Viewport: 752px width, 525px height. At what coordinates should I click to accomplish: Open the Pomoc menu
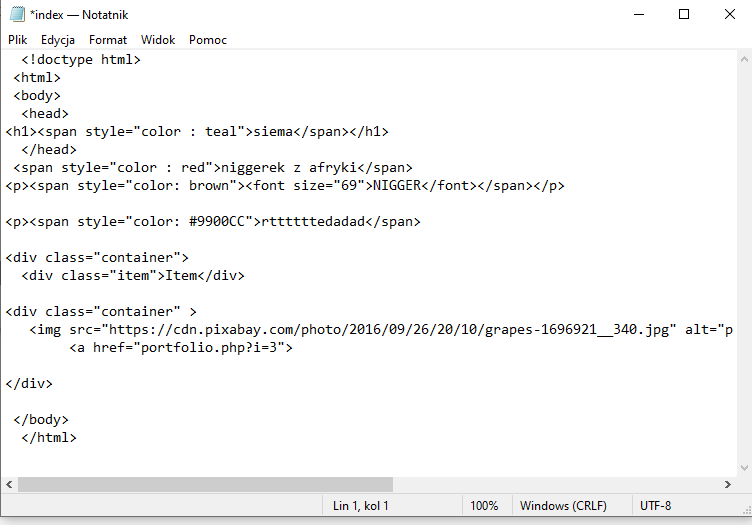208,40
